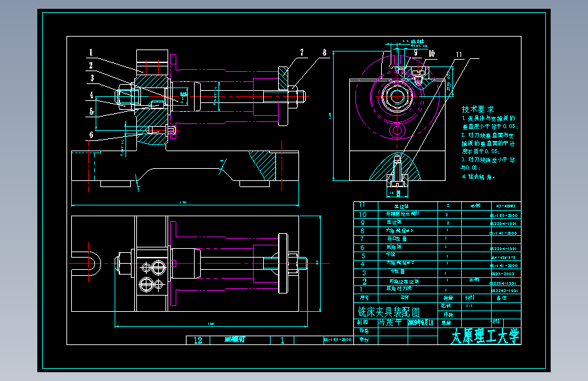The height and width of the screenshot is (381, 588).
Task: Click row number 2 in parts list
Action: [x=364, y=281]
